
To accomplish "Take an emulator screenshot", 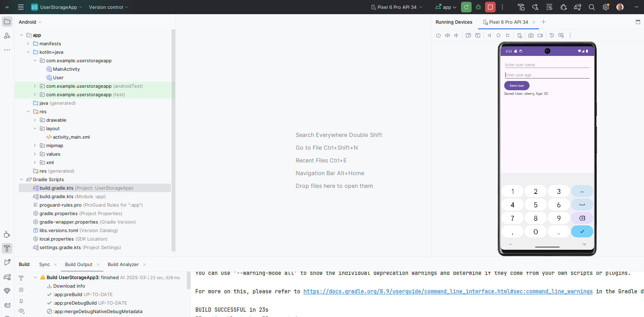I will click(x=531, y=35).
